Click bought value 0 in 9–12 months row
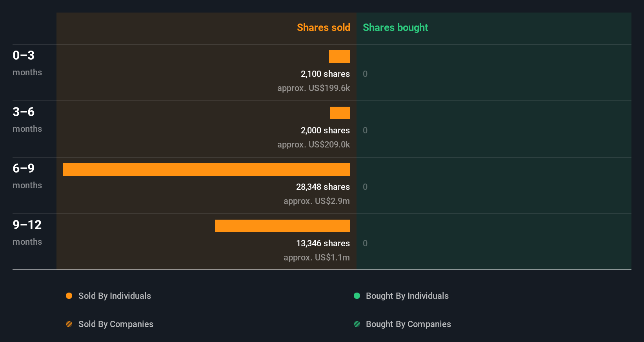644x342 pixels. pos(365,244)
